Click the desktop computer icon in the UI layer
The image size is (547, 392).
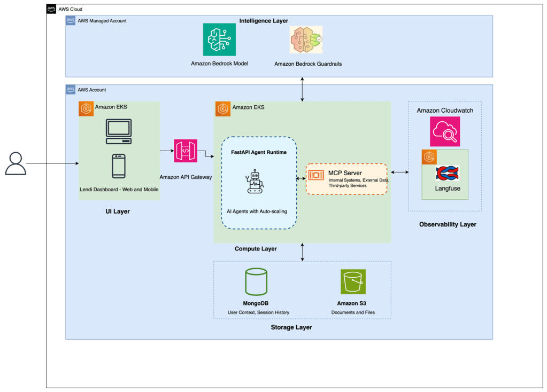coord(118,132)
